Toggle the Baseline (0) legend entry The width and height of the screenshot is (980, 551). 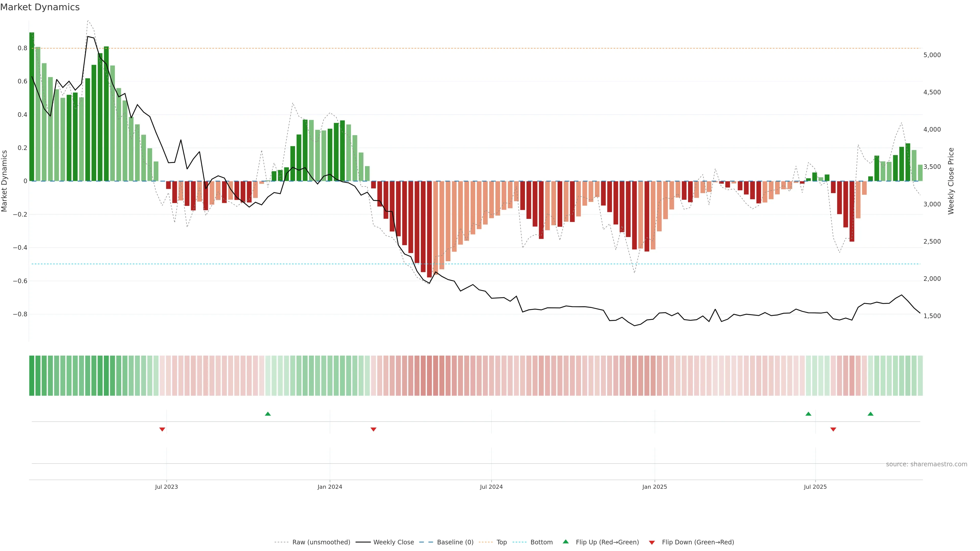tap(455, 542)
